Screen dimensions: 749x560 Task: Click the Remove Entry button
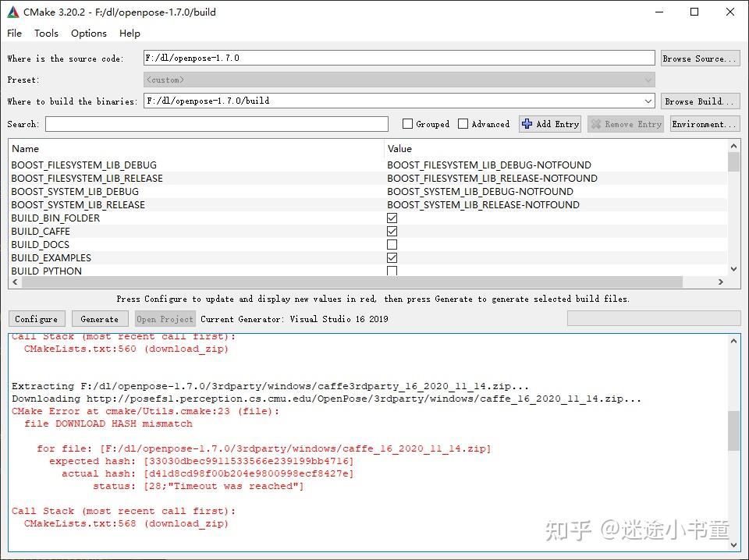point(625,123)
